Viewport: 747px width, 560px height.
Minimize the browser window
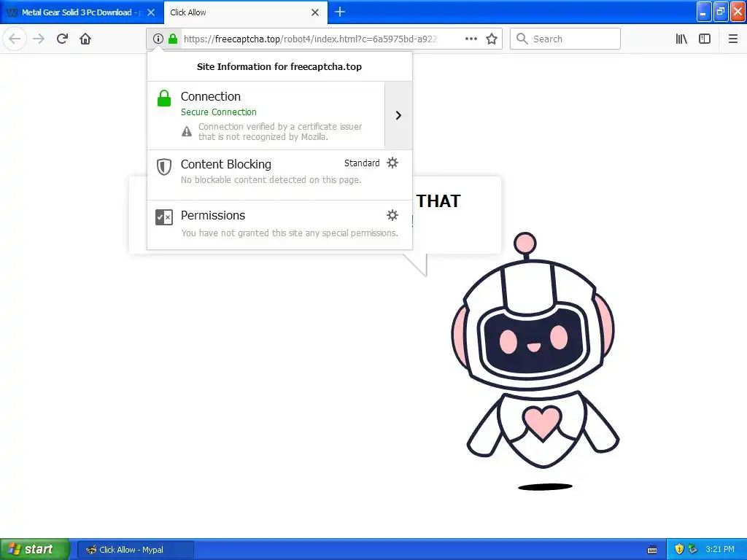pyautogui.click(x=703, y=12)
